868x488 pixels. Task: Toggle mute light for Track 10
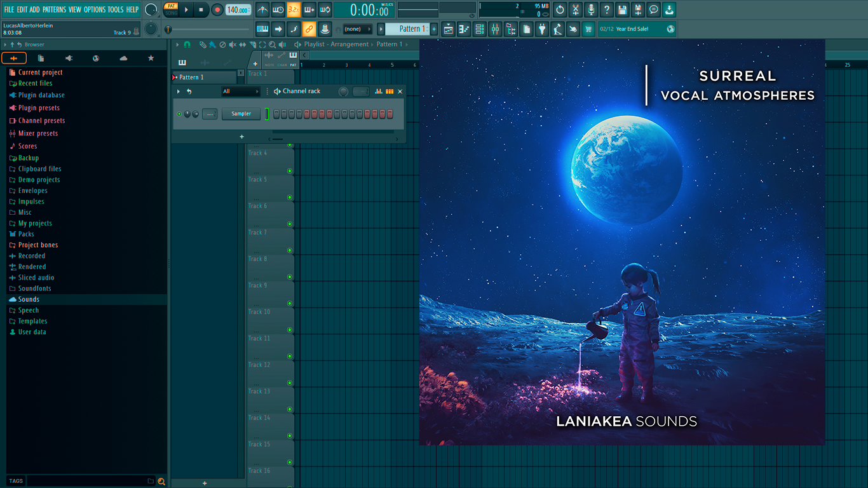click(x=290, y=330)
